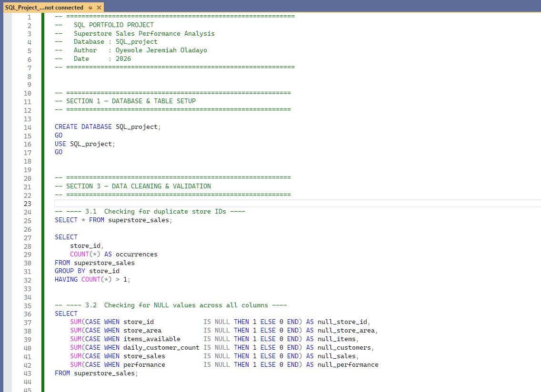The width and height of the screenshot is (541, 392).
Task: Click "FROM superstore_sales" on line 30
Action: point(95,263)
